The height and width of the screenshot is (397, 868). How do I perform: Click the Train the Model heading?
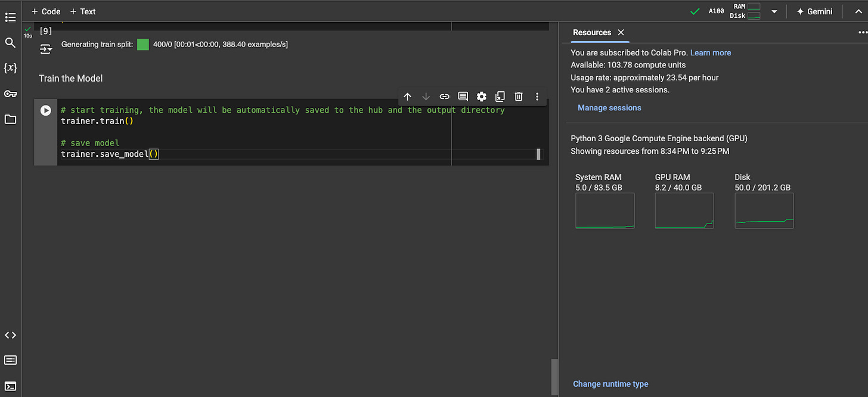[x=71, y=78]
